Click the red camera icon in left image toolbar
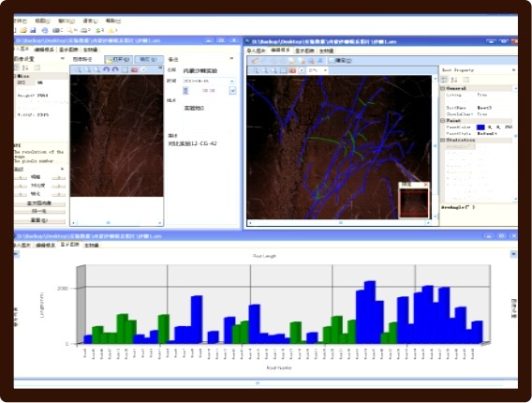This screenshot has width=532, height=403. pos(134,69)
